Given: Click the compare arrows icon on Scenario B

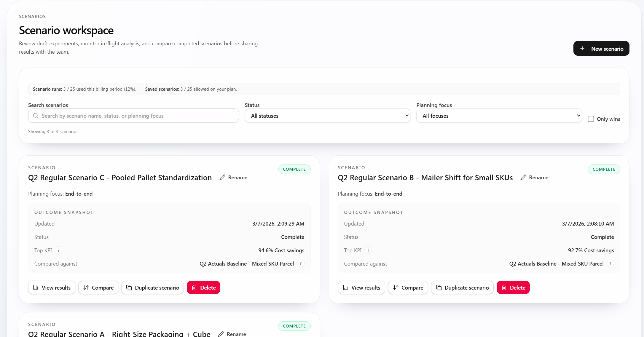Looking at the screenshot, I should (396, 288).
